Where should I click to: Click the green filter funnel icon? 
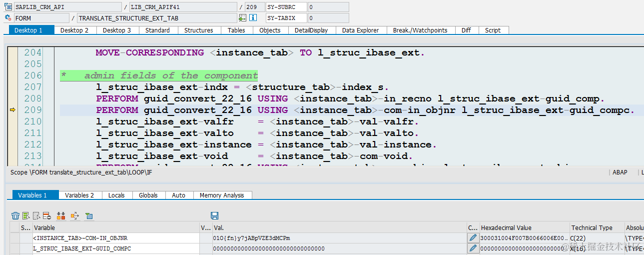point(89,216)
